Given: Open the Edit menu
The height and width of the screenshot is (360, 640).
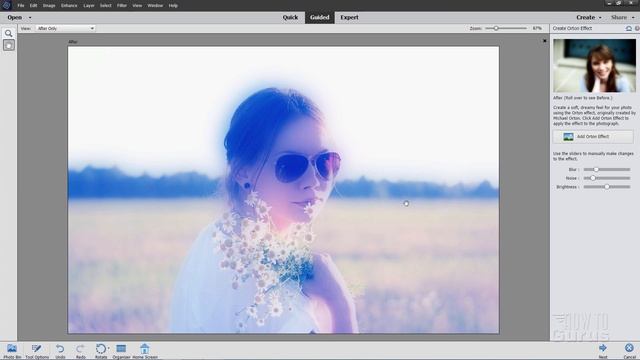Looking at the screenshot, I should [33, 6].
